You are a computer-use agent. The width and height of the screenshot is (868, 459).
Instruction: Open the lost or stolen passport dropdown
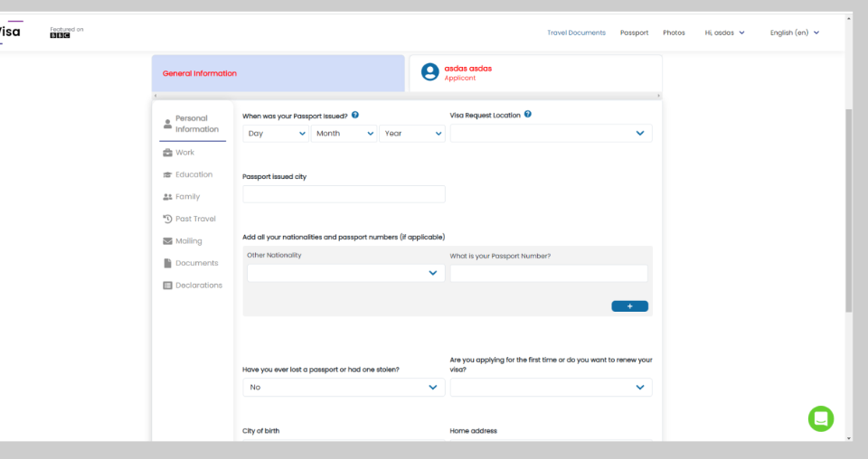[x=344, y=387]
